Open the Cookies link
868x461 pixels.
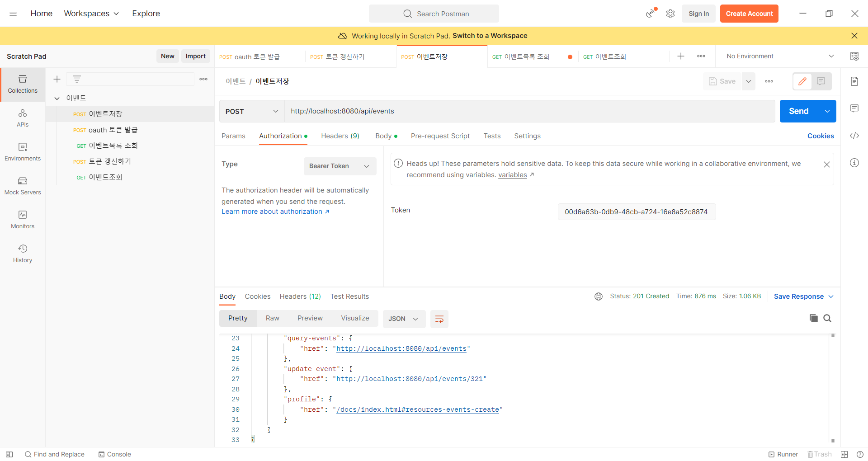point(821,136)
